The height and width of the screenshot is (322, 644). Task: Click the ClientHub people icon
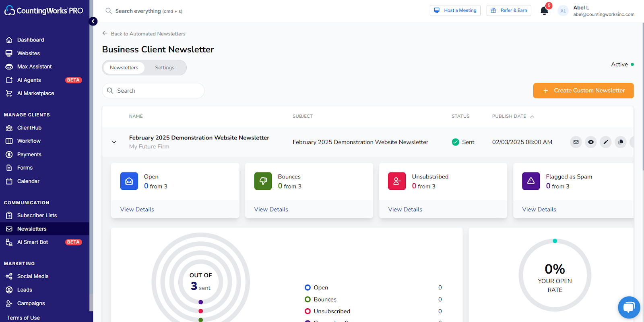click(9, 128)
